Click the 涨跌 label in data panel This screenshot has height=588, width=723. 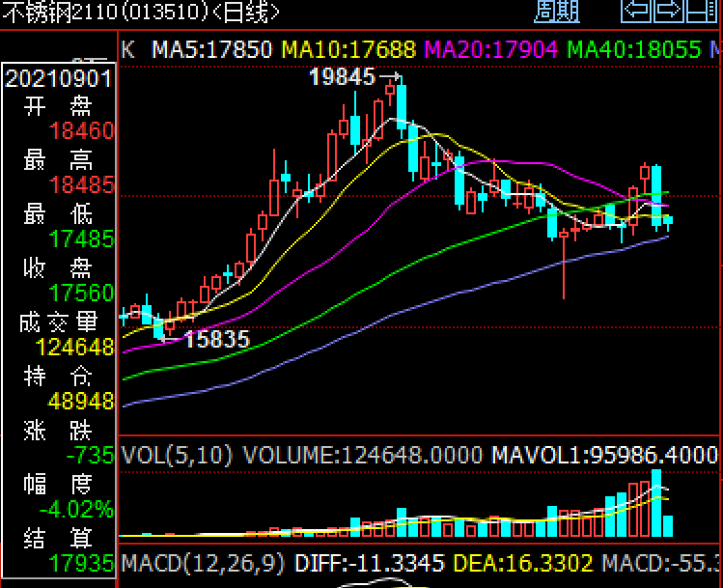pos(58,431)
